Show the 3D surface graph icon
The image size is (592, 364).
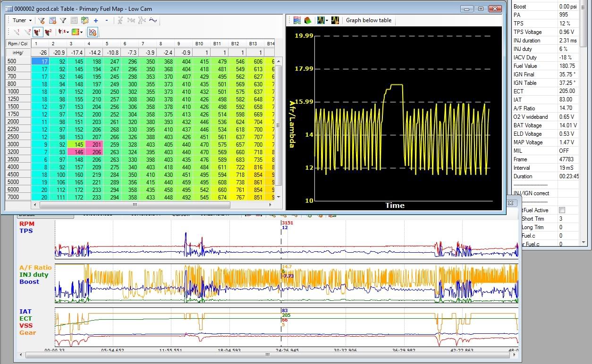point(307,20)
